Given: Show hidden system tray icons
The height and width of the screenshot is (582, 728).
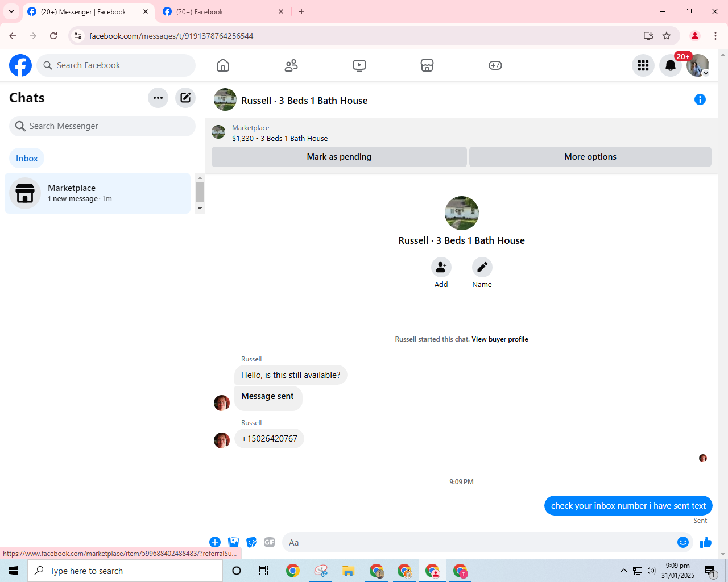Looking at the screenshot, I should (623, 571).
